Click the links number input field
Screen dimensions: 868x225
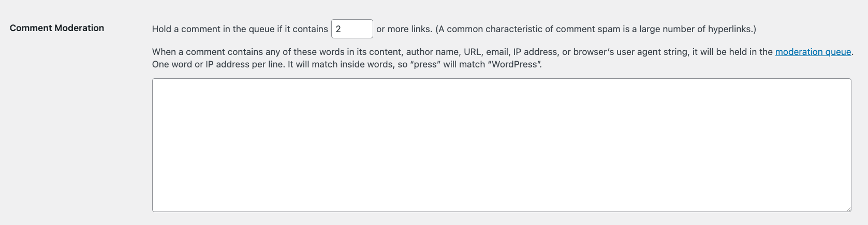point(352,29)
